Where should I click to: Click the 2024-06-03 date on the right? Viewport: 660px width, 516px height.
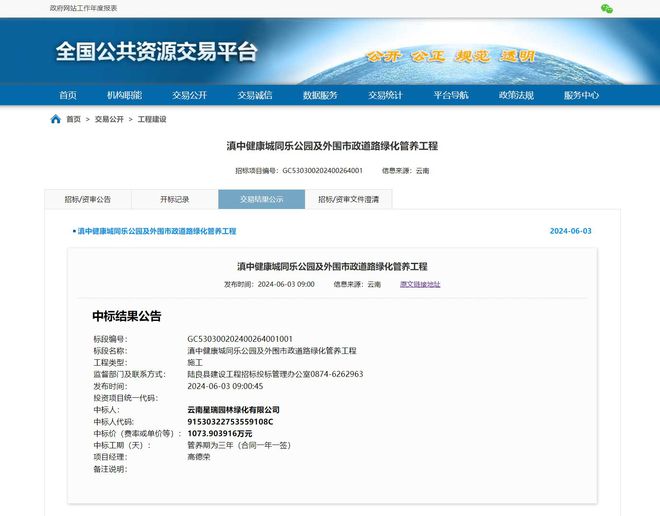point(570,231)
